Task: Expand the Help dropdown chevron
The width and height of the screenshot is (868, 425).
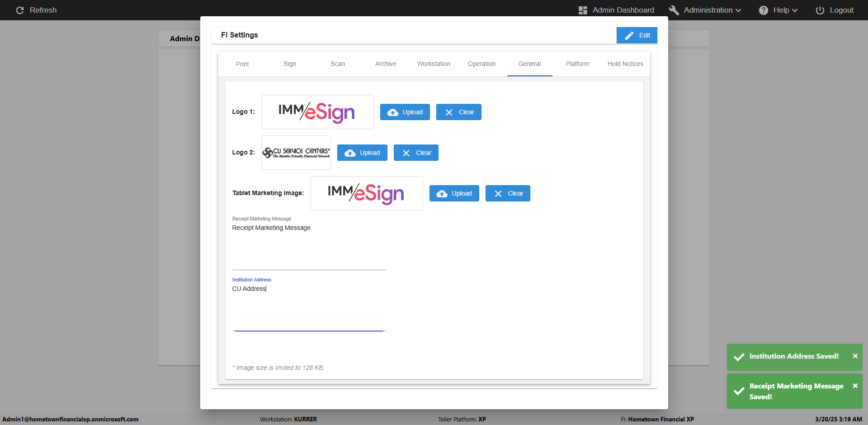Action: tap(795, 10)
